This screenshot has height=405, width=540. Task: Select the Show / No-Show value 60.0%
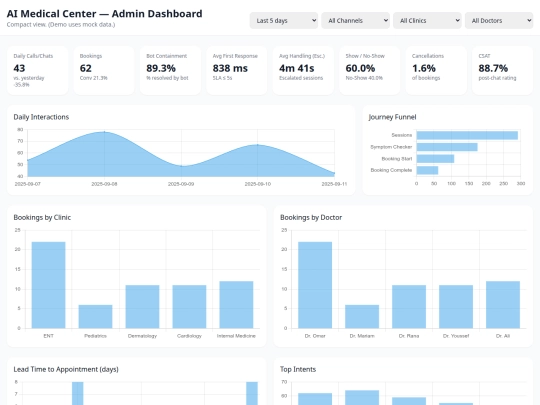click(x=360, y=68)
